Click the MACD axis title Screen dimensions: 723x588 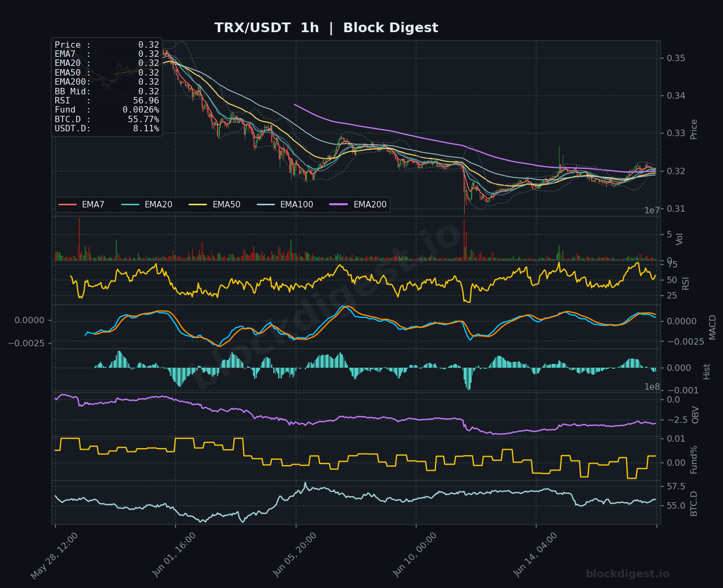(x=712, y=327)
